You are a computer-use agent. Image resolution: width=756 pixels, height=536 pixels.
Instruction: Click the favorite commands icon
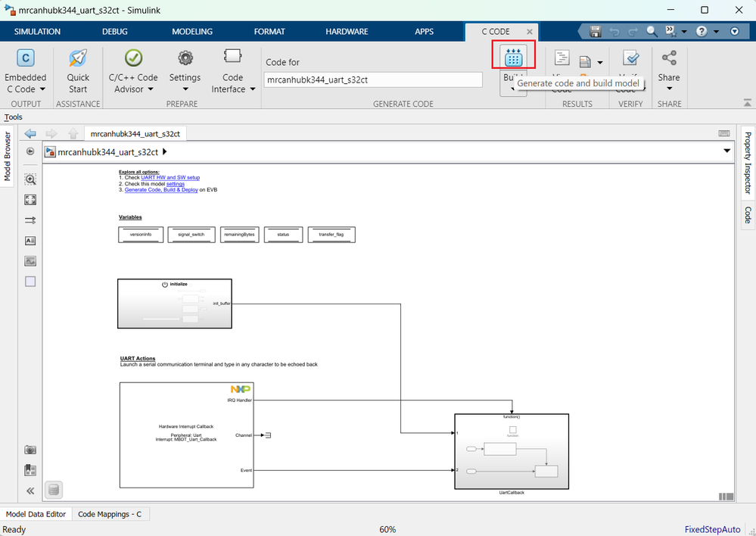[x=671, y=31]
